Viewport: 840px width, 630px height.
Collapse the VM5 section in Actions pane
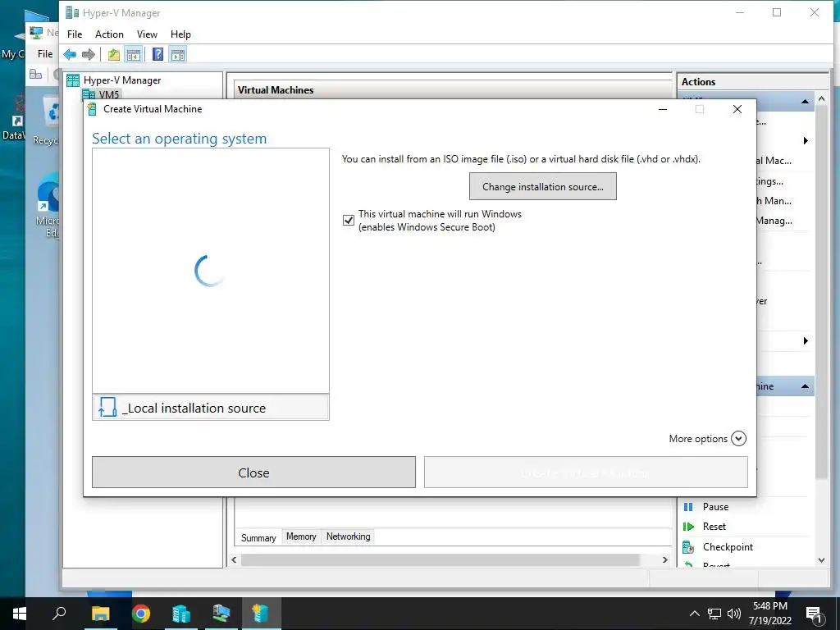tap(805, 101)
